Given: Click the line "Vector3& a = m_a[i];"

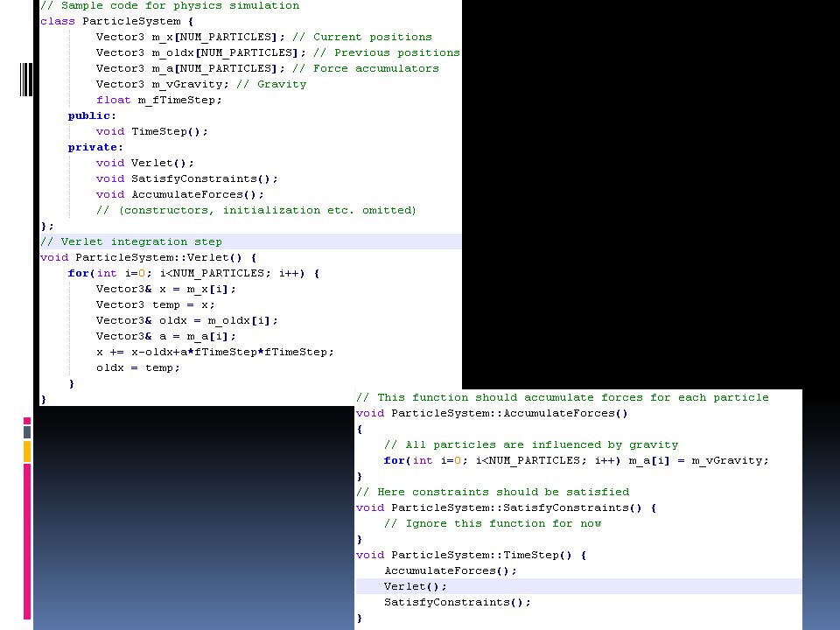Looking at the screenshot, I should point(166,336).
